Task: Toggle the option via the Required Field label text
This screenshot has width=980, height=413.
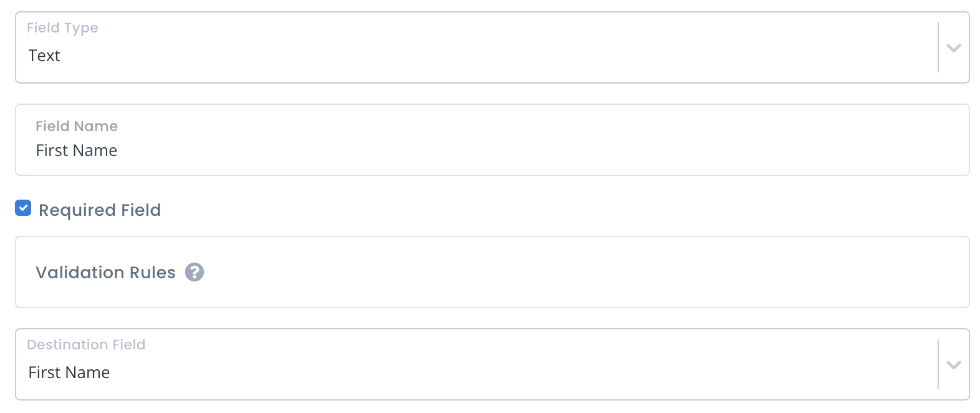Action: point(100,210)
